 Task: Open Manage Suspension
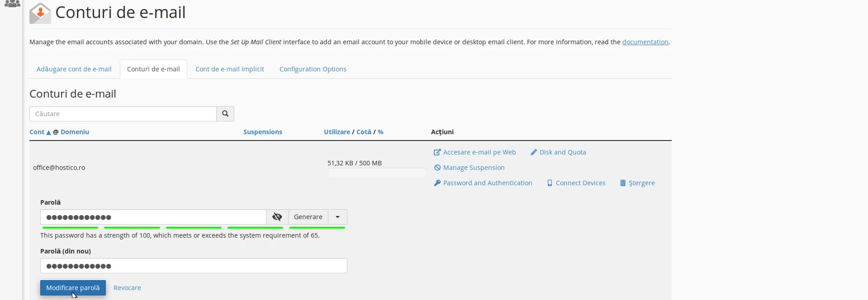point(470,168)
